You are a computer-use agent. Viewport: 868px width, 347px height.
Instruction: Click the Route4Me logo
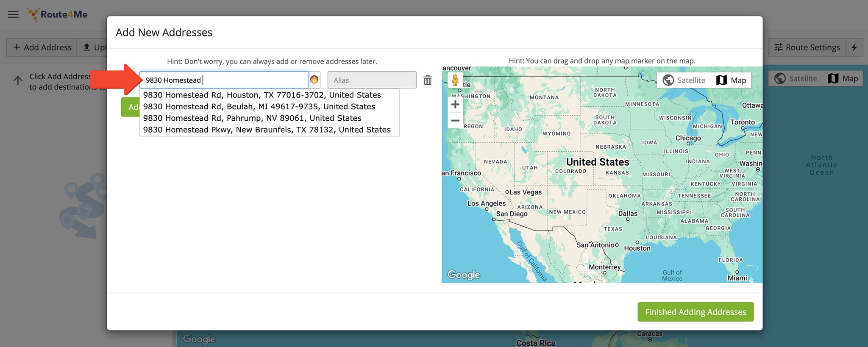point(58,14)
